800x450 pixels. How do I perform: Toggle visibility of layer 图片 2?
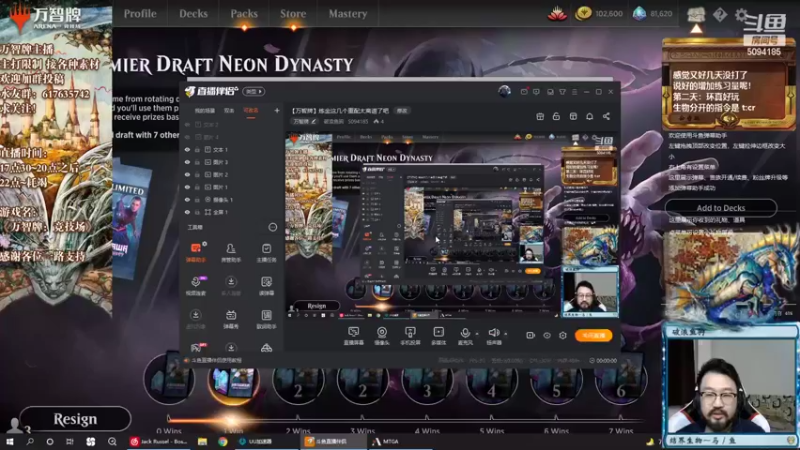coord(187,174)
